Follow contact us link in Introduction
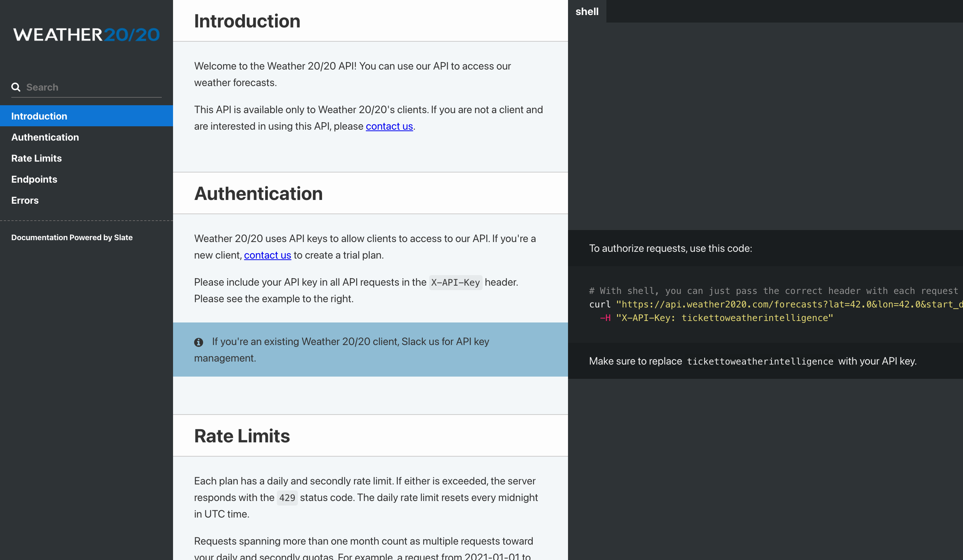Screen dimensions: 963x560 pyautogui.click(x=389, y=126)
